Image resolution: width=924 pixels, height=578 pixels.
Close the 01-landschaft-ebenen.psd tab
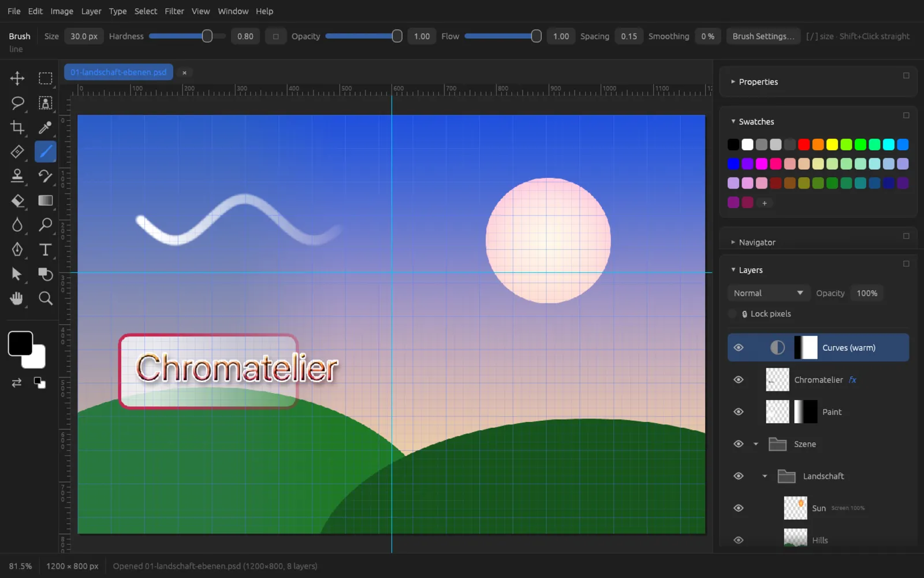coord(184,73)
